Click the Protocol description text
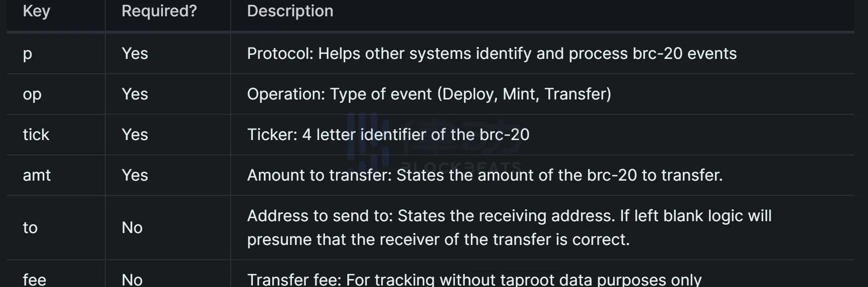The width and height of the screenshot is (868, 287). pos(492,53)
